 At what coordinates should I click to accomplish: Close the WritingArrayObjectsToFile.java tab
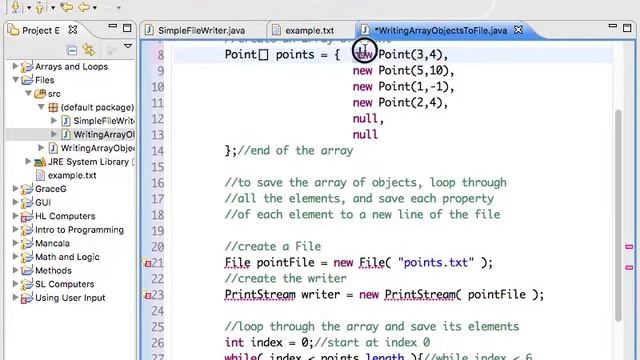518,30
